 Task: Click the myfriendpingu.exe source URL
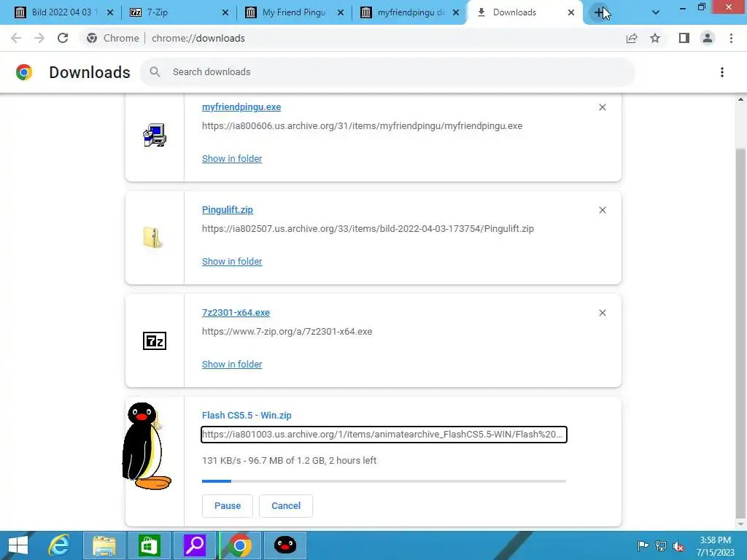[362, 125]
